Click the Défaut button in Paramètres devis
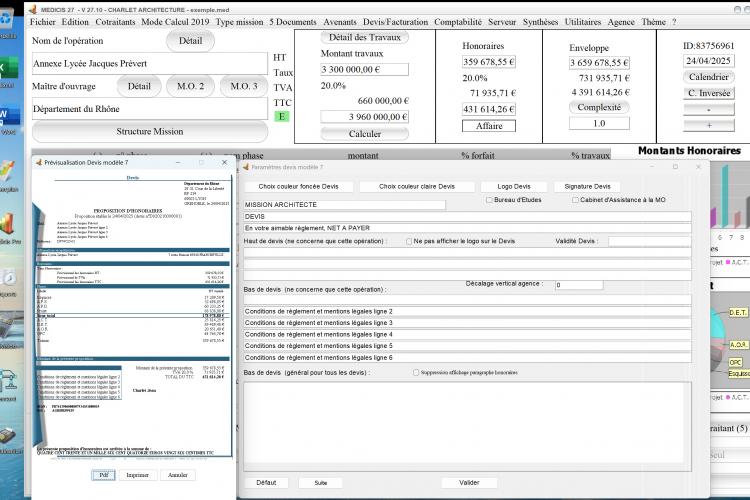 point(266,483)
